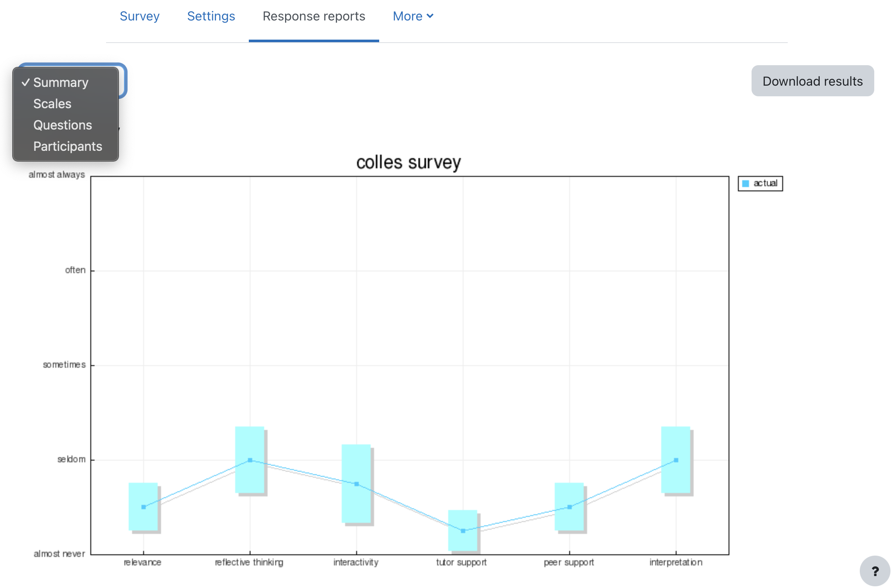Screen dimensions: 893x588
Task: Choose Scales from the report list
Action: pos(52,104)
